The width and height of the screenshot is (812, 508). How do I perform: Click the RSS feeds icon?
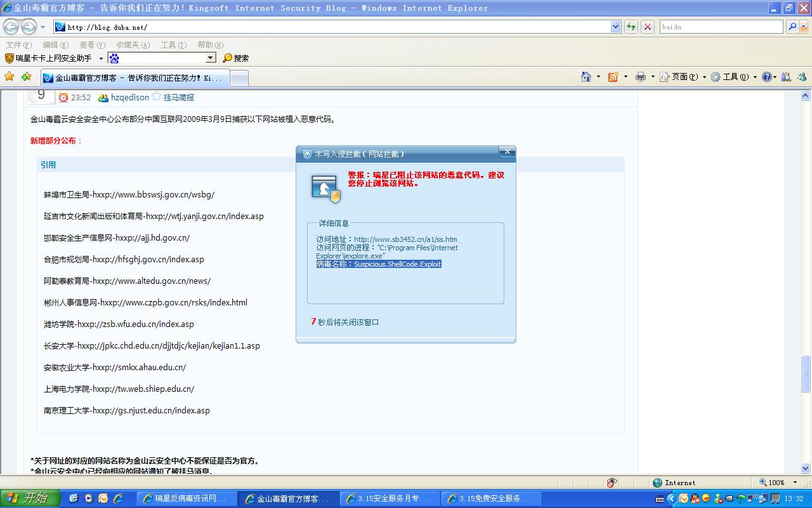(613, 77)
